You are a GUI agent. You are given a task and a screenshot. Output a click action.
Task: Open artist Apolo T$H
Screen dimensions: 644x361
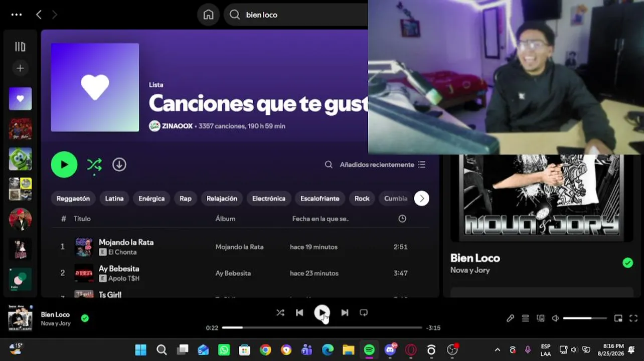tap(124, 279)
